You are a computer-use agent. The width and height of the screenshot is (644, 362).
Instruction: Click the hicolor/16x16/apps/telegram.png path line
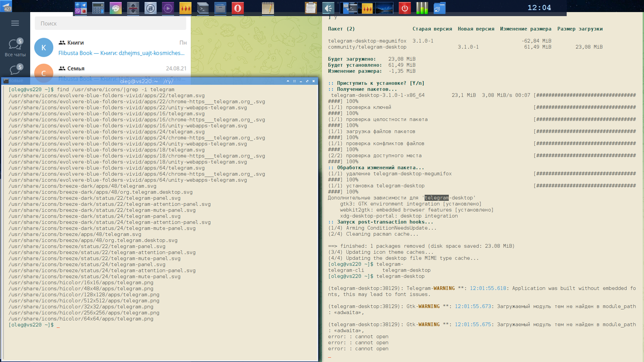click(81, 283)
